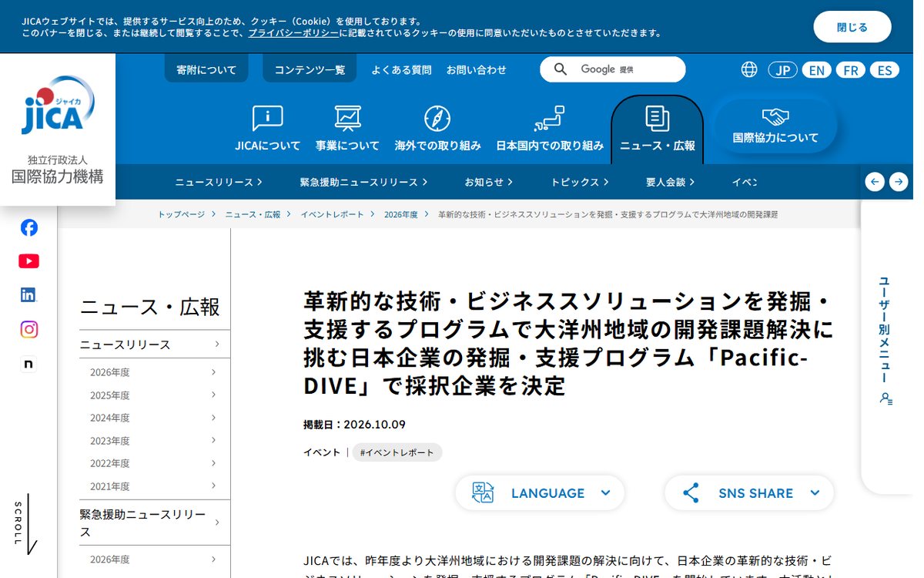Screen dimensions: 924x578
Task: Expand the 2023年度 sidebar item
Action: coord(154,441)
